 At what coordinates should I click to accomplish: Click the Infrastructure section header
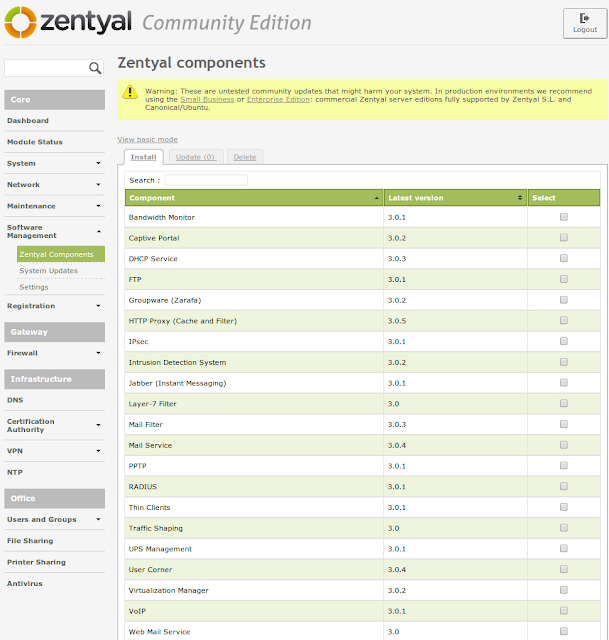pyautogui.click(x=55, y=379)
